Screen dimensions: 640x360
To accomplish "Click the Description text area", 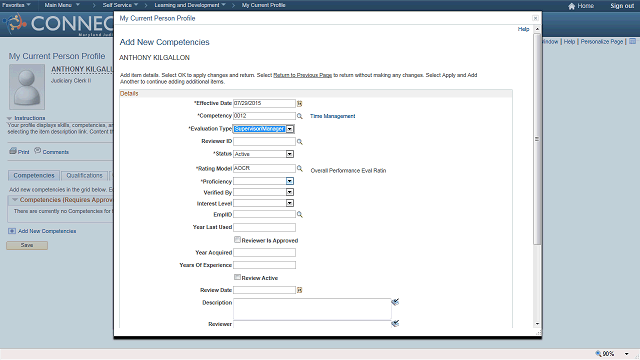I will (x=312, y=309).
